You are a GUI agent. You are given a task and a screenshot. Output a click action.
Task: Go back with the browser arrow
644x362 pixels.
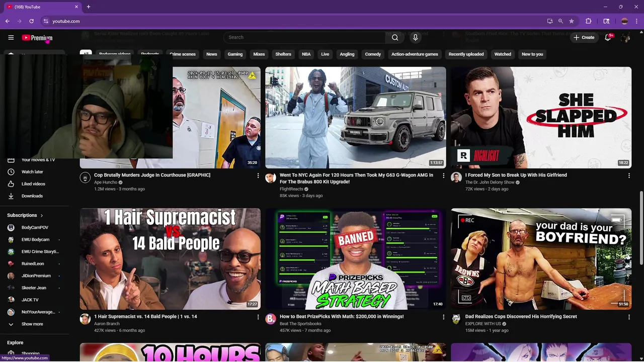[8, 21]
